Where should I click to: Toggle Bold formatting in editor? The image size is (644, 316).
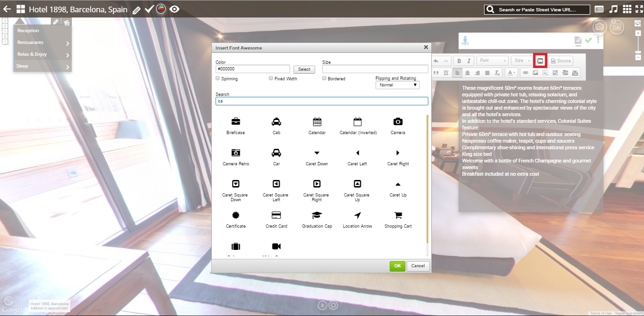point(459,61)
